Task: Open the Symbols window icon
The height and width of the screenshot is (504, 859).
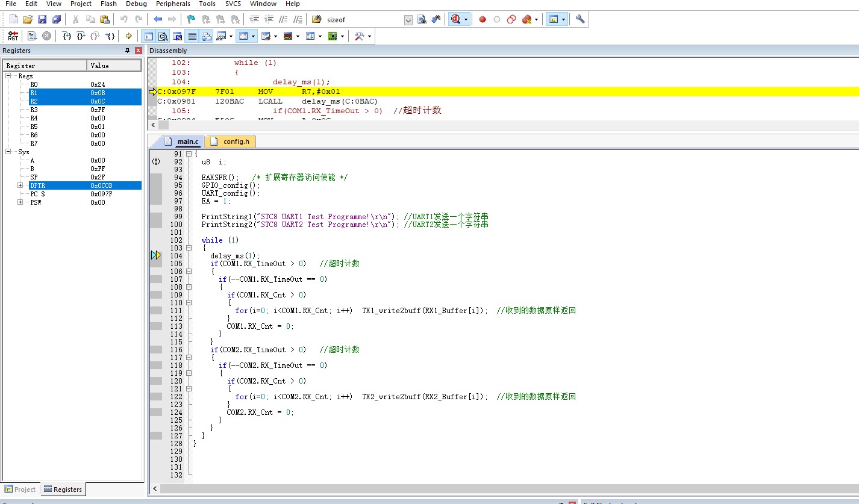Action: [x=178, y=36]
